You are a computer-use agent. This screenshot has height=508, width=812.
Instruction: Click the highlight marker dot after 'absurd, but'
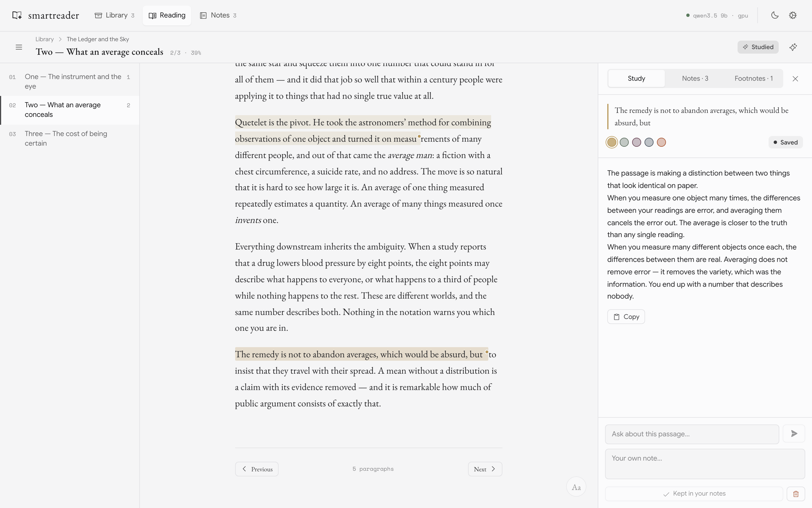[487, 352]
